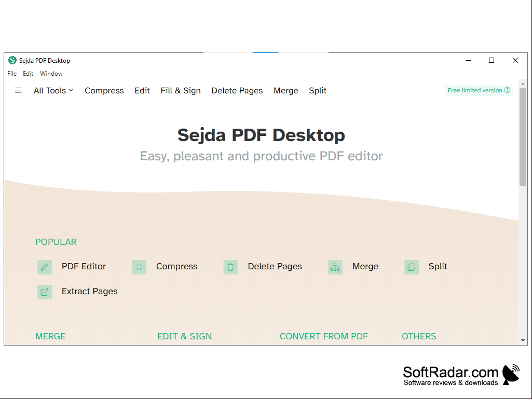Click the EDIT & SIGN section heading
This screenshot has width=532, height=399.
pos(185,336)
